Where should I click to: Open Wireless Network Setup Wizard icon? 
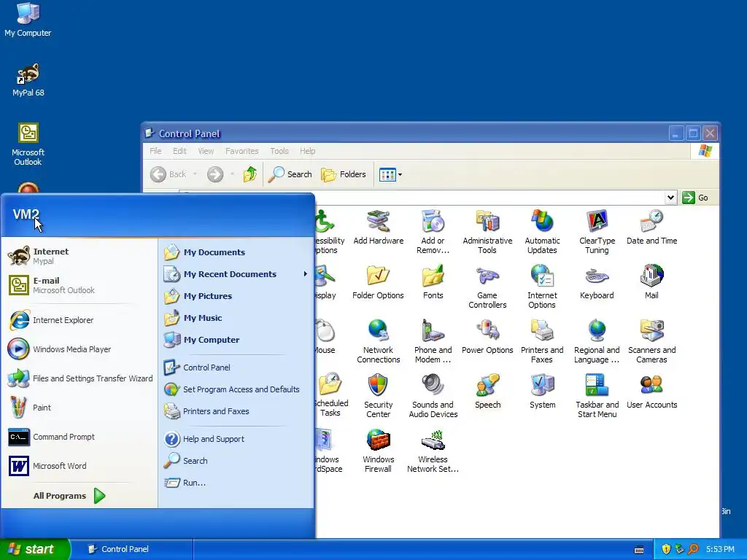tap(433, 451)
